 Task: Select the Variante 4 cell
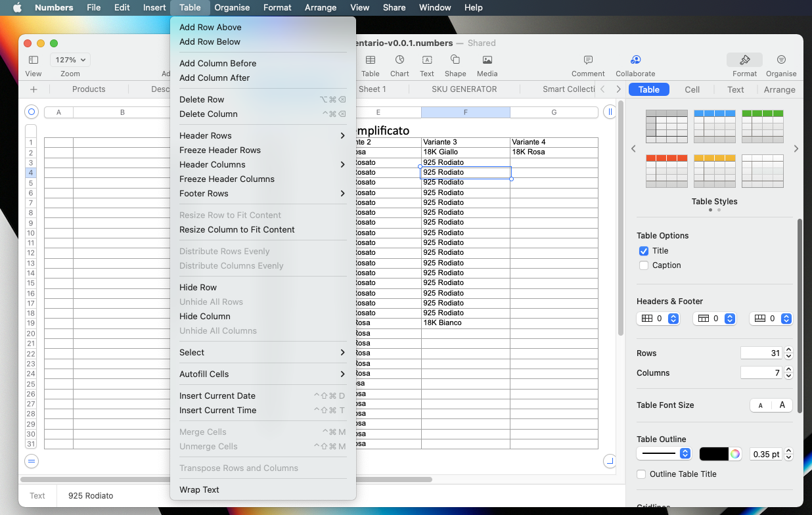[554, 143]
